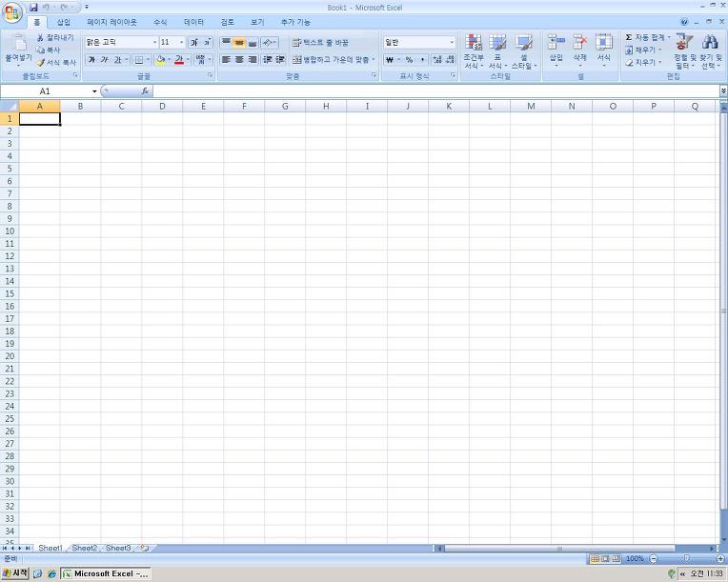Click Cut (잘라내기) with scissors icon
728x582 pixels.
click(55, 37)
